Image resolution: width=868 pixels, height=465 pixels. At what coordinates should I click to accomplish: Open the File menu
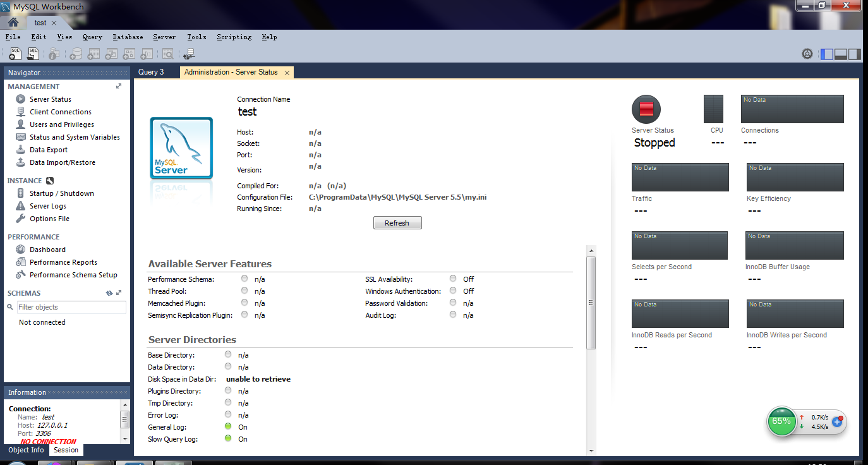[13, 37]
